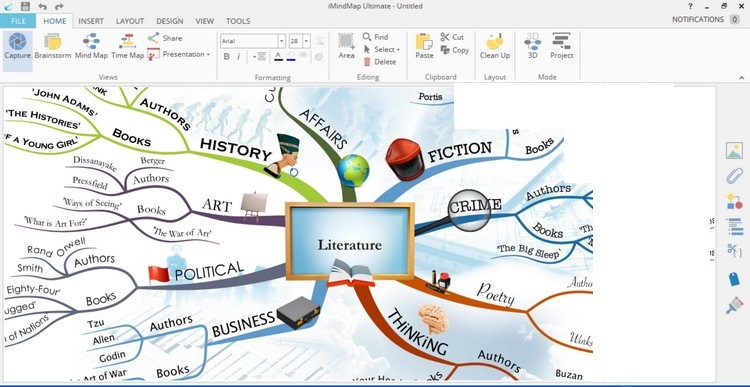Toggle Italic text formatting
750x387 pixels.
click(x=238, y=56)
